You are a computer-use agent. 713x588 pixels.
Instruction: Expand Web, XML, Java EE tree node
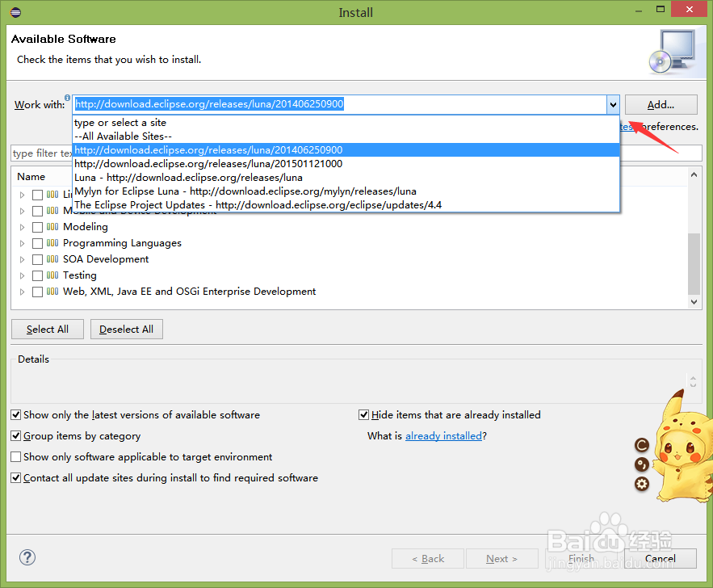click(x=22, y=292)
